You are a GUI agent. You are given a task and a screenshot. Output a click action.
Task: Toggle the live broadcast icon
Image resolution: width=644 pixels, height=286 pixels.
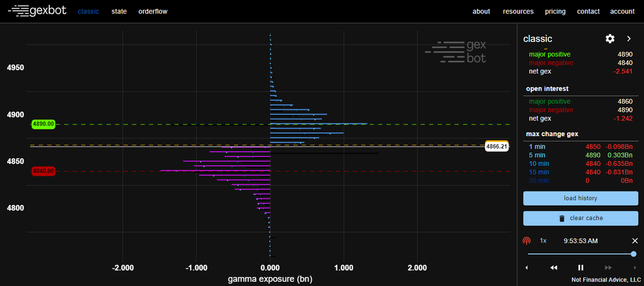click(x=526, y=241)
